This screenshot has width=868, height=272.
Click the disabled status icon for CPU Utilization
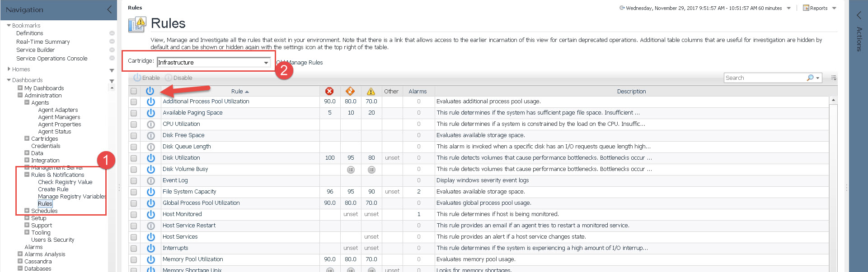(x=150, y=124)
